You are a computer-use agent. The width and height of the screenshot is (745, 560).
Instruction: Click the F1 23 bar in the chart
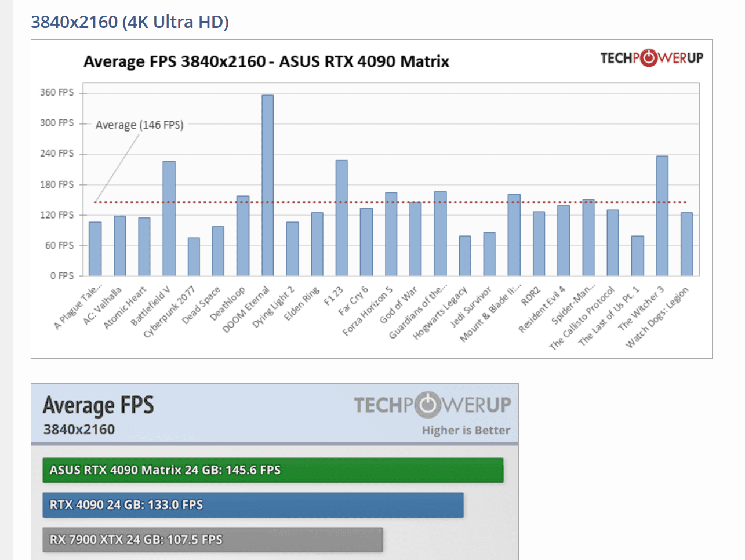(x=341, y=218)
